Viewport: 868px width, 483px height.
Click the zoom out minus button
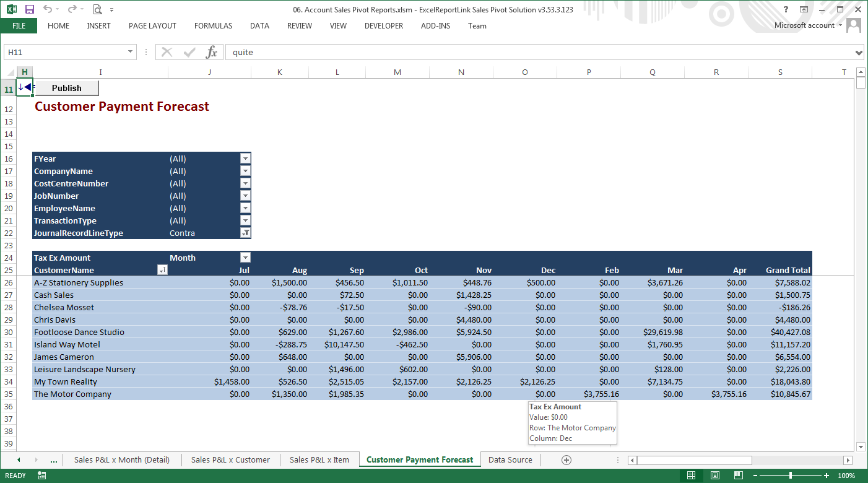pyautogui.click(x=756, y=476)
